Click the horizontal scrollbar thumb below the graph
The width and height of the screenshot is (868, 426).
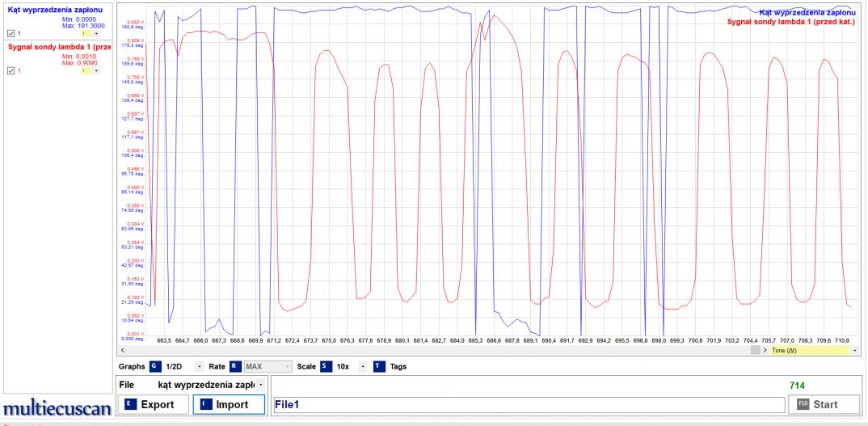click(755, 350)
